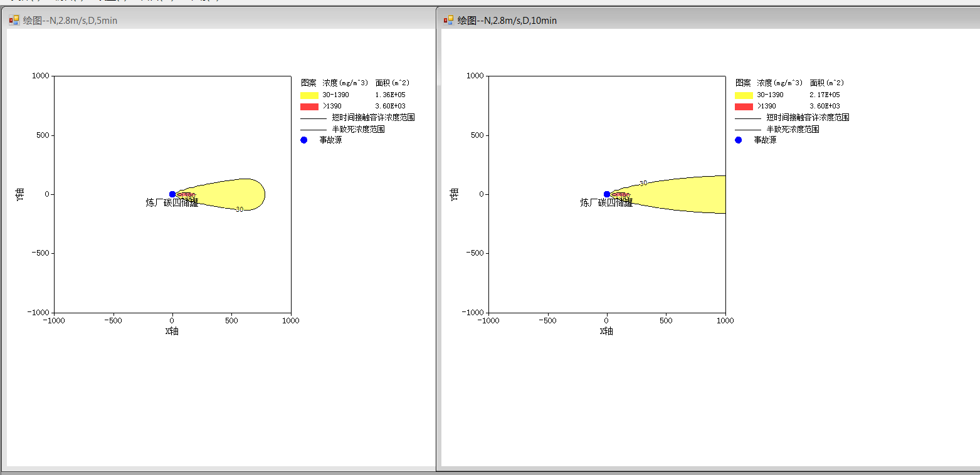Click 半致死浓度范围 legend line sample in 10min window

(x=748, y=130)
